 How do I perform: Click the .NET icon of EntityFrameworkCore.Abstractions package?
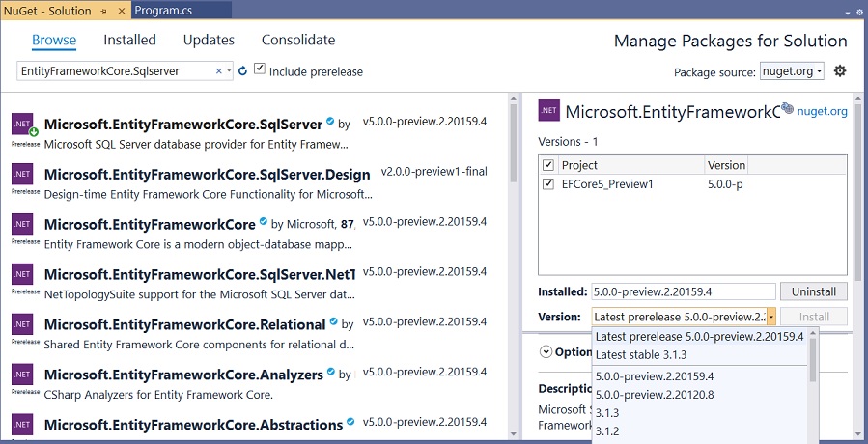pyautogui.click(x=22, y=424)
